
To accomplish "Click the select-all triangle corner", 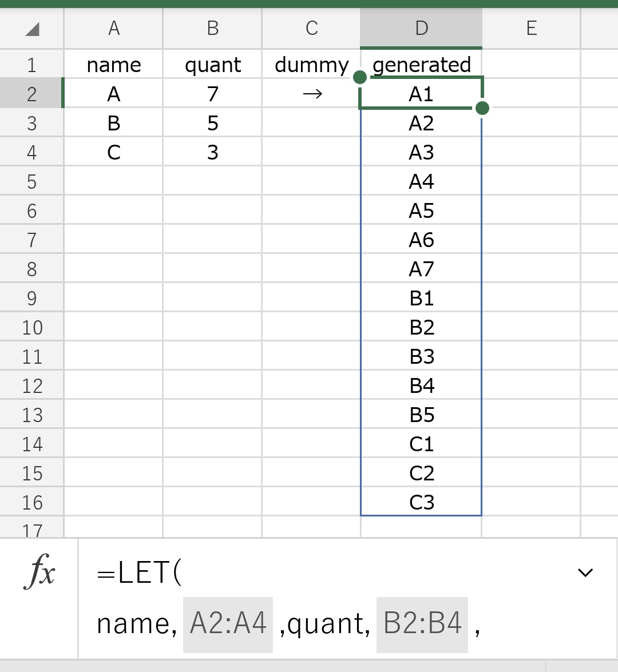I will point(32,29).
